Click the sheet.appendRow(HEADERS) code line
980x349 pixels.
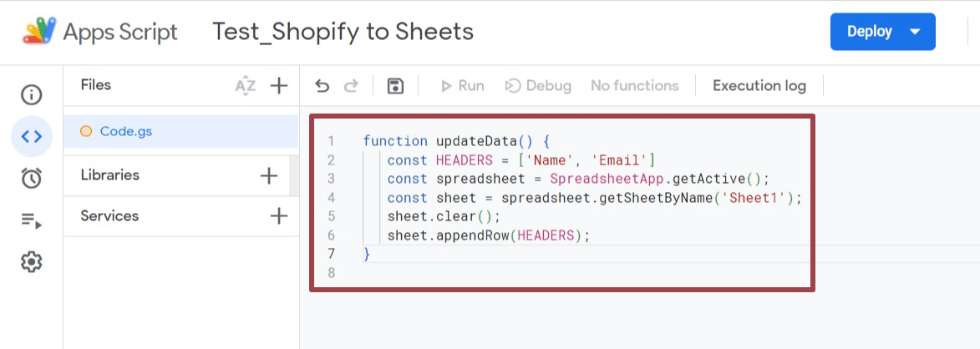pos(489,235)
